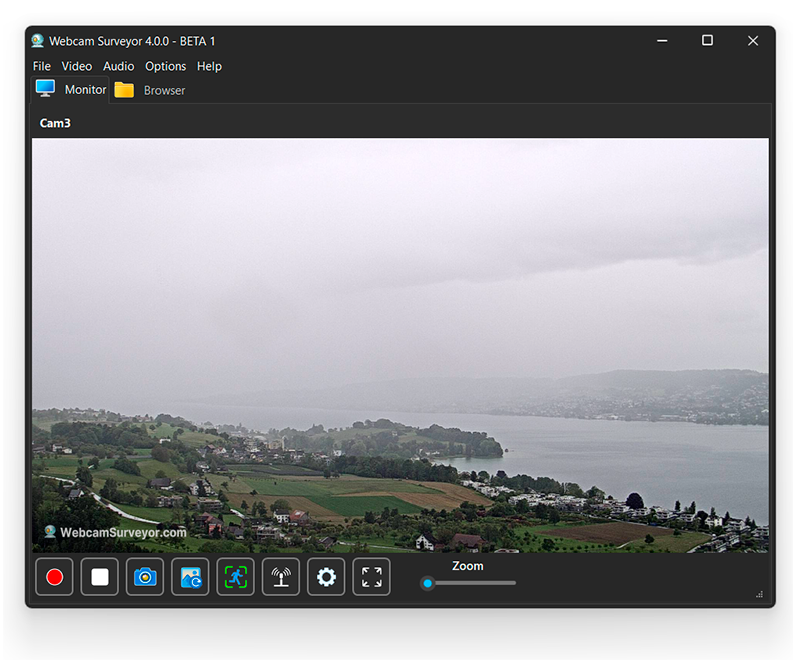Open the image sequence capture icon
This screenshot has width=800, height=666.
click(x=190, y=577)
